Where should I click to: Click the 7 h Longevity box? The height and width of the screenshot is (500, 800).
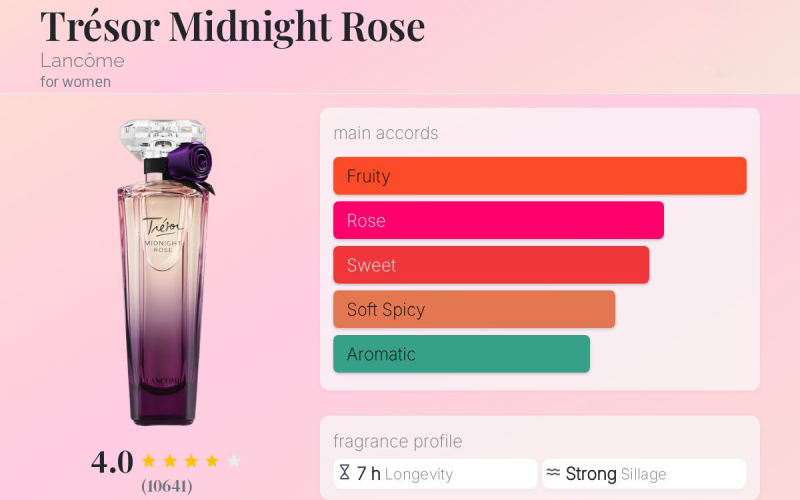435,473
